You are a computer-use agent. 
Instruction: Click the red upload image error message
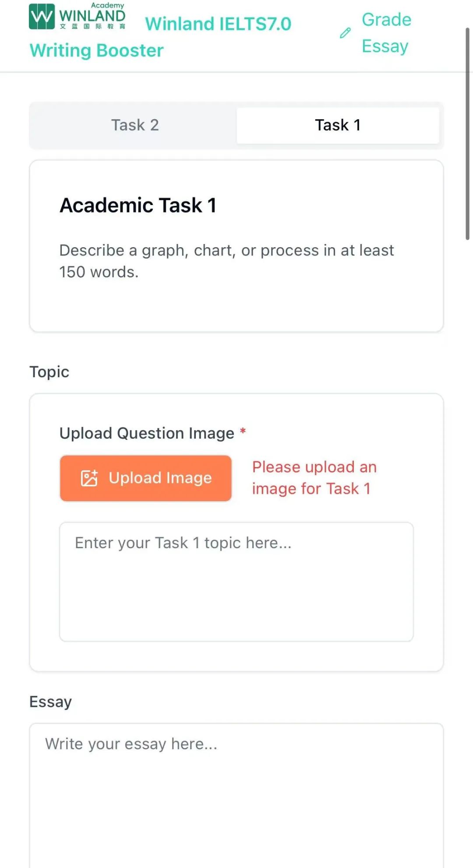[314, 478]
